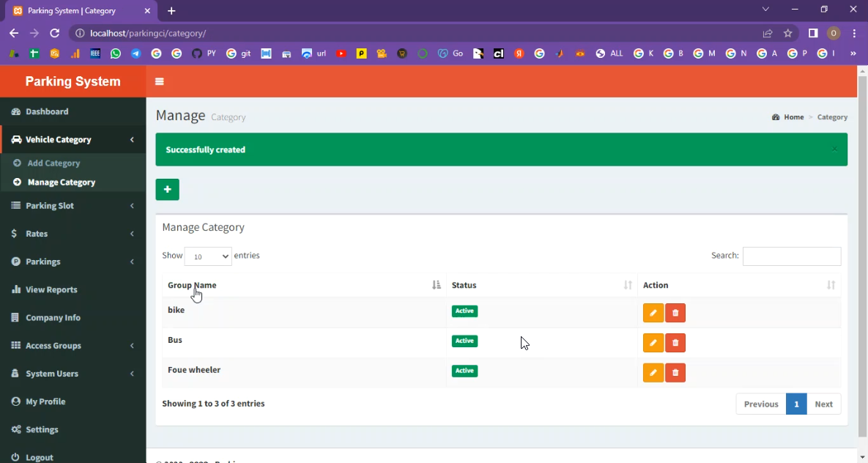Delete the Bus category with trash icon

pos(675,343)
